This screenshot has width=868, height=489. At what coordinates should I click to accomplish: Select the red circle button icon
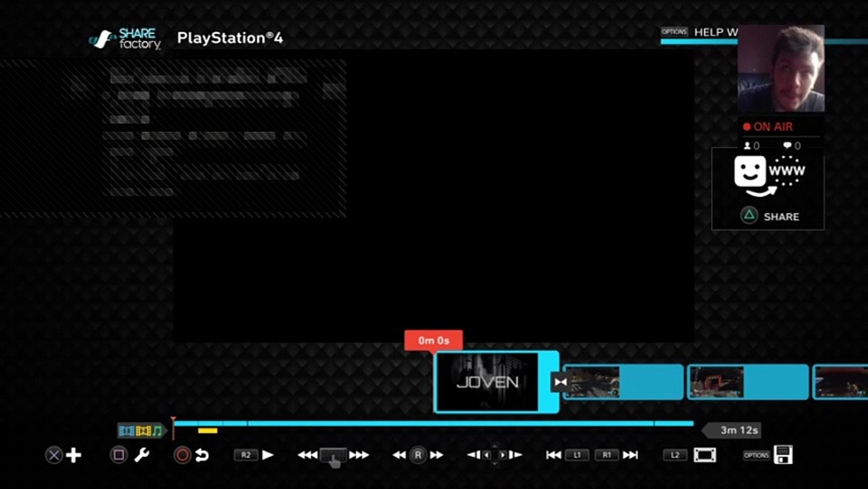coord(182,455)
